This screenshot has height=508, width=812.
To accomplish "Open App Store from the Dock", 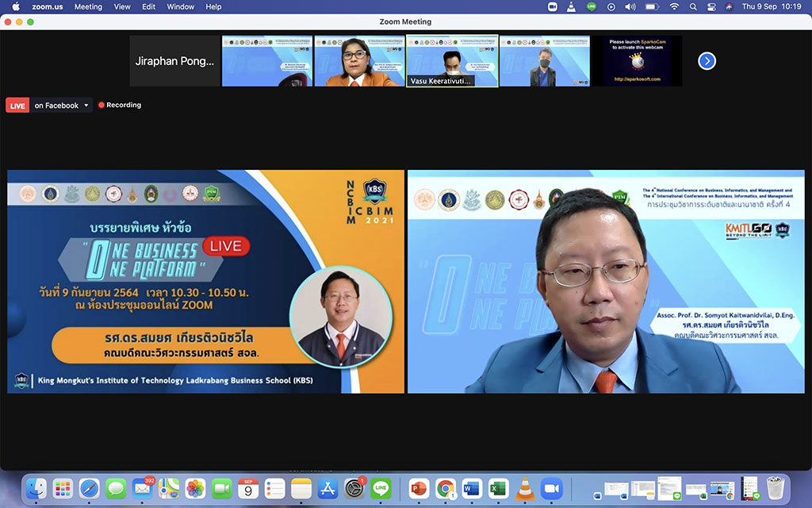I will (327, 489).
